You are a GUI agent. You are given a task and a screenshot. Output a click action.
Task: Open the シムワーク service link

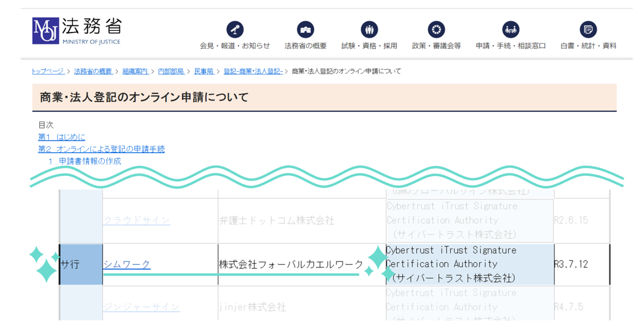tap(127, 265)
